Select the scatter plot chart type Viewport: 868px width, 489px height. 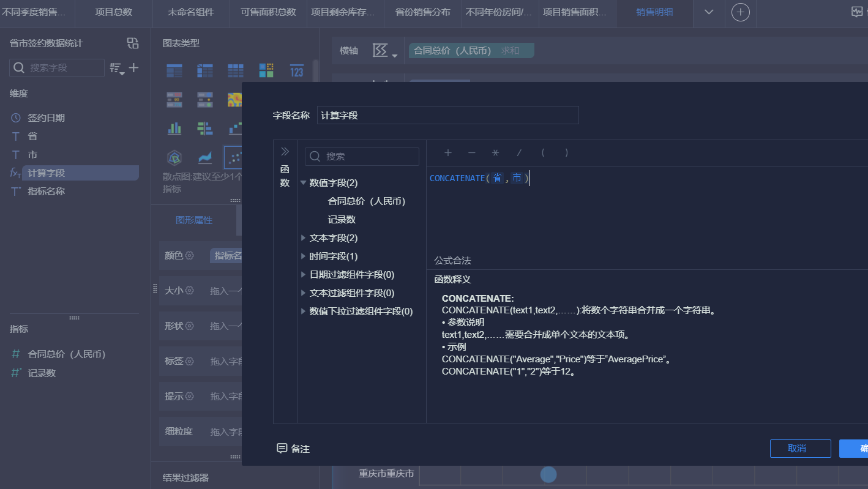(x=233, y=157)
